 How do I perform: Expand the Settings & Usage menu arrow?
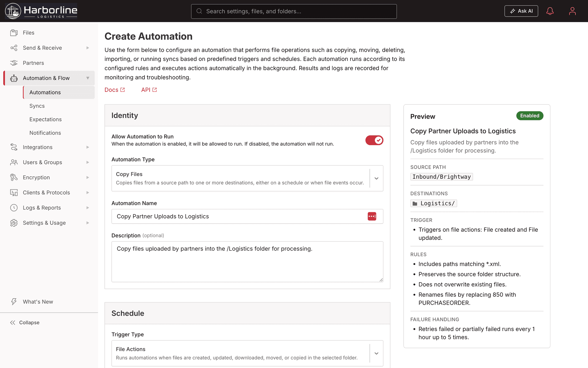point(88,223)
